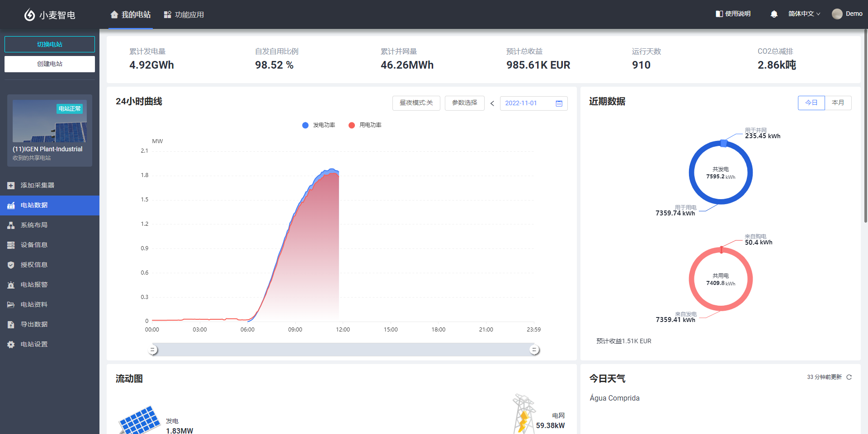Toggle 用电功率 legend series
Viewport: 868px width, 434px height.
click(x=365, y=125)
